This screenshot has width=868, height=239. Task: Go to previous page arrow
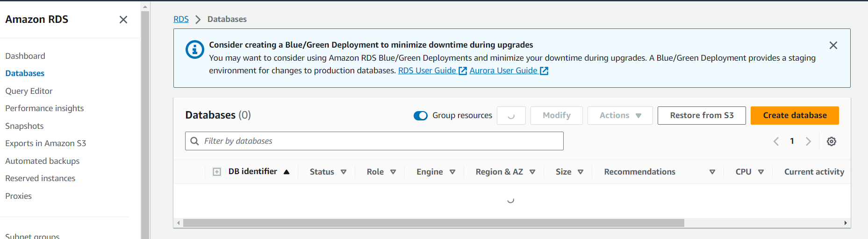(776, 141)
